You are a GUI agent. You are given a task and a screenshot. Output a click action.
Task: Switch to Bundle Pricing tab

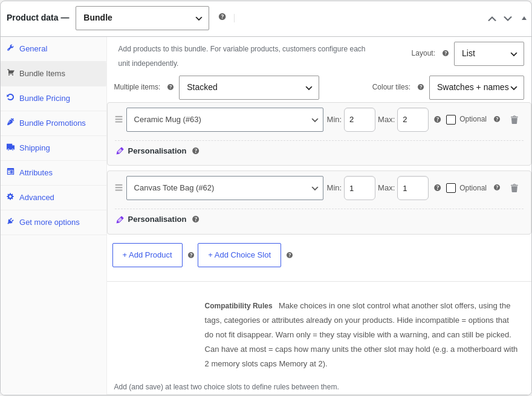click(54, 99)
